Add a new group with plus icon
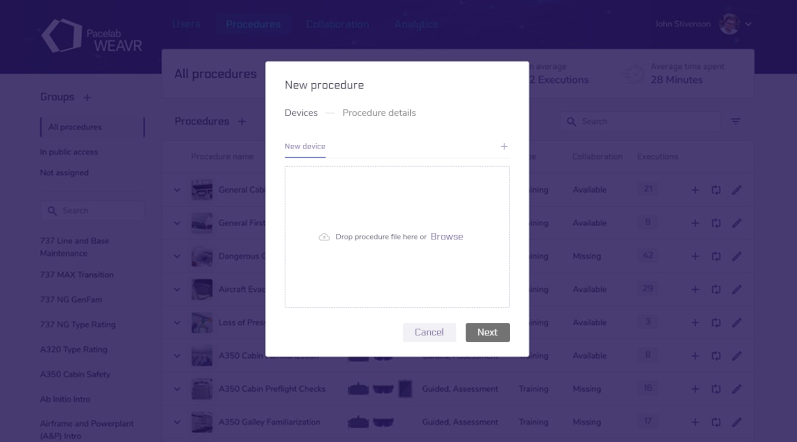 87,97
